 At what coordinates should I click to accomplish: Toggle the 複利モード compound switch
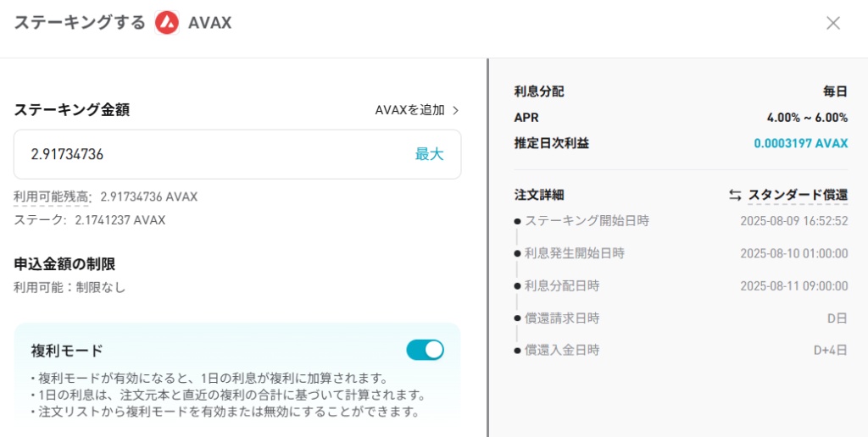pyautogui.click(x=426, y=350)
